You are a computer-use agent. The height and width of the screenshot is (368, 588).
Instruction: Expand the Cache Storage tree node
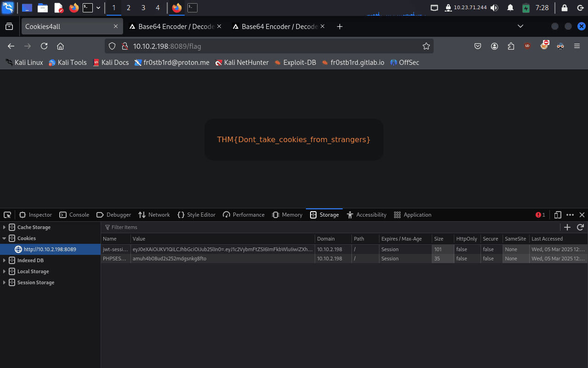pos(5,227)
